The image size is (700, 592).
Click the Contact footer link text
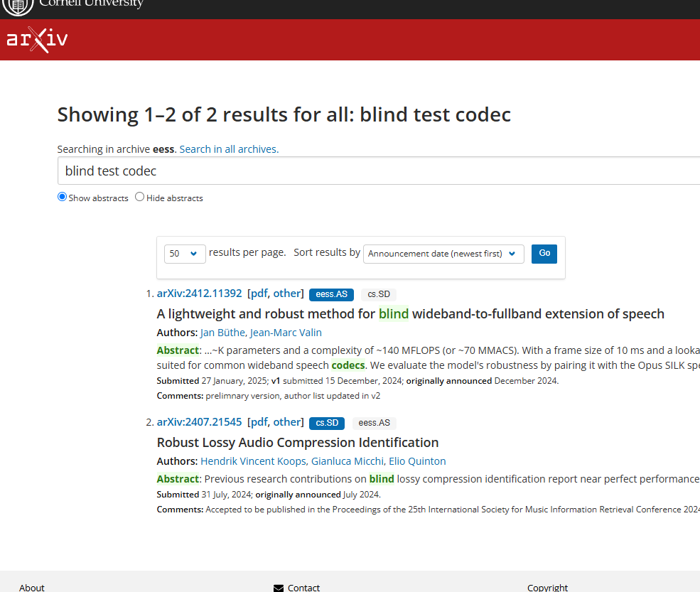pyautogui.click(x=303, y=588)
